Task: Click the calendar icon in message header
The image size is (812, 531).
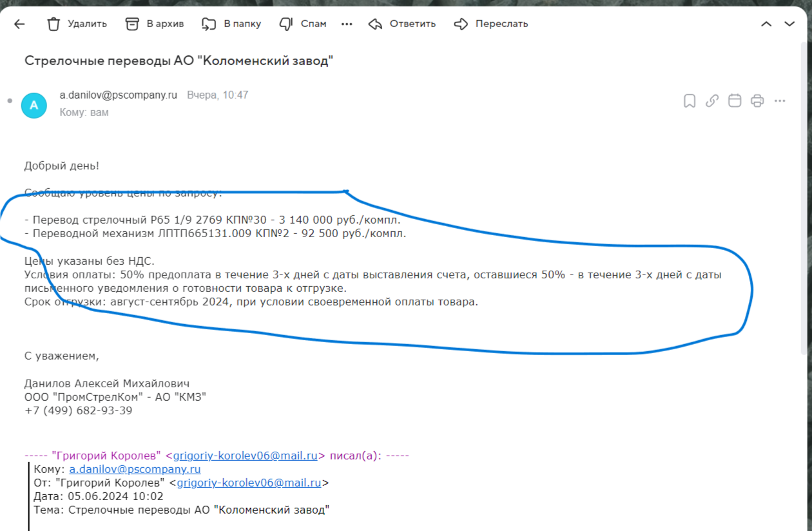Action: [x=734, y=101]
